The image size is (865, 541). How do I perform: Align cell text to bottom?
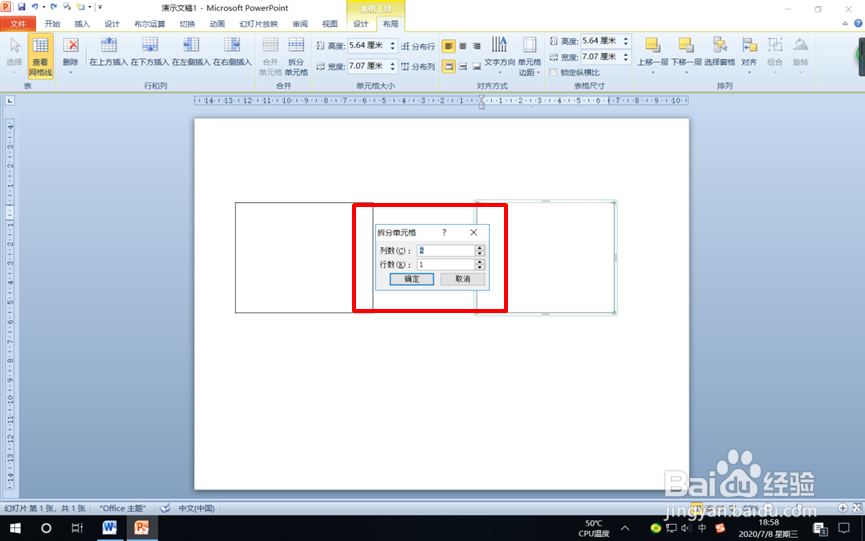click(x=477, y=66)
